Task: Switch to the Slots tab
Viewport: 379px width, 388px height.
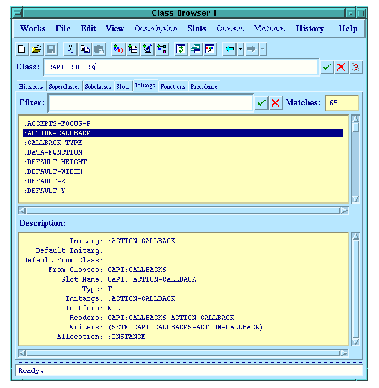Action: pyautogui.click(x=123, y=86)
